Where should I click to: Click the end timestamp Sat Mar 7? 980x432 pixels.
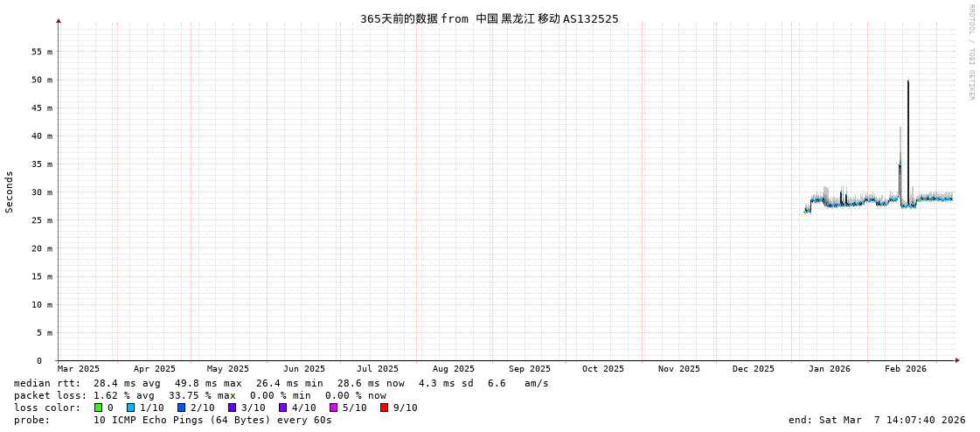(x=876, y=420)
